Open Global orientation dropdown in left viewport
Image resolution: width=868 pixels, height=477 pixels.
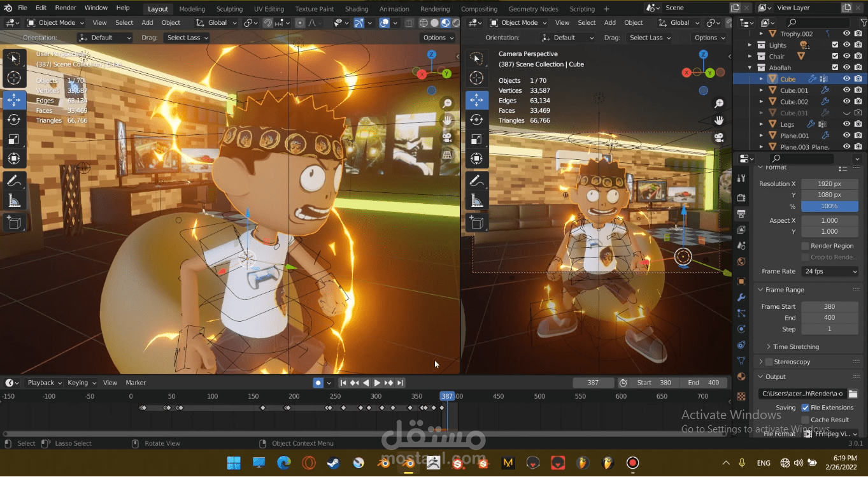pyautogui.click(x=217, y=22)
